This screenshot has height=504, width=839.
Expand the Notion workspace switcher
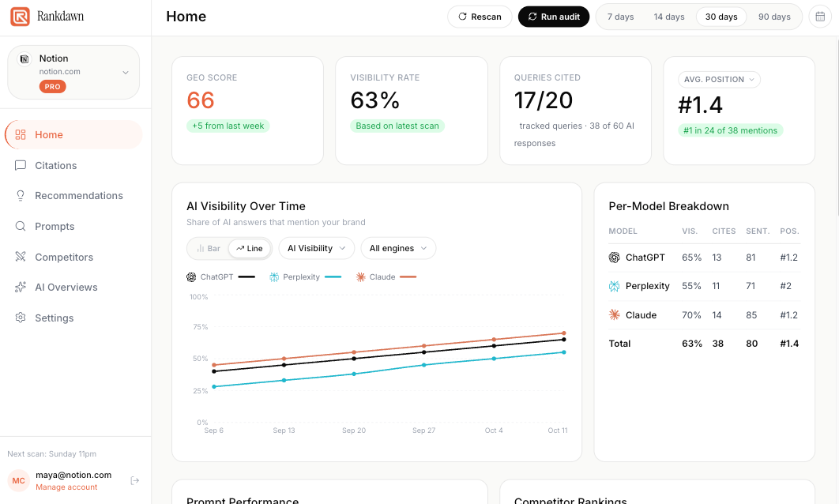(x=73, y=72)
